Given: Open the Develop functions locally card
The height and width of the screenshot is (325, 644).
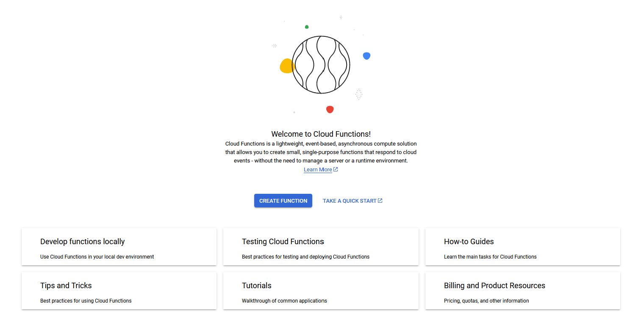Looking at the screenshot, I should [x=119, y=247].
